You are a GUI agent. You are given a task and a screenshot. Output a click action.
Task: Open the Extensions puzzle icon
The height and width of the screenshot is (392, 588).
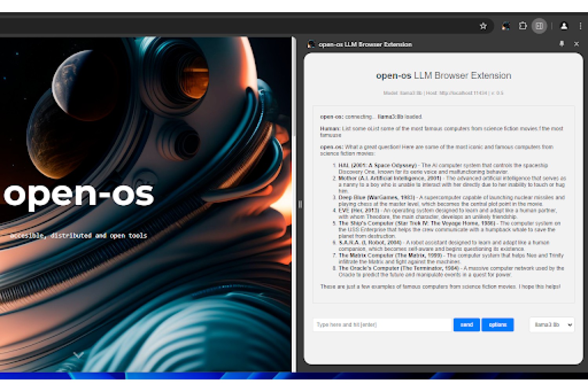coord(523,26)
